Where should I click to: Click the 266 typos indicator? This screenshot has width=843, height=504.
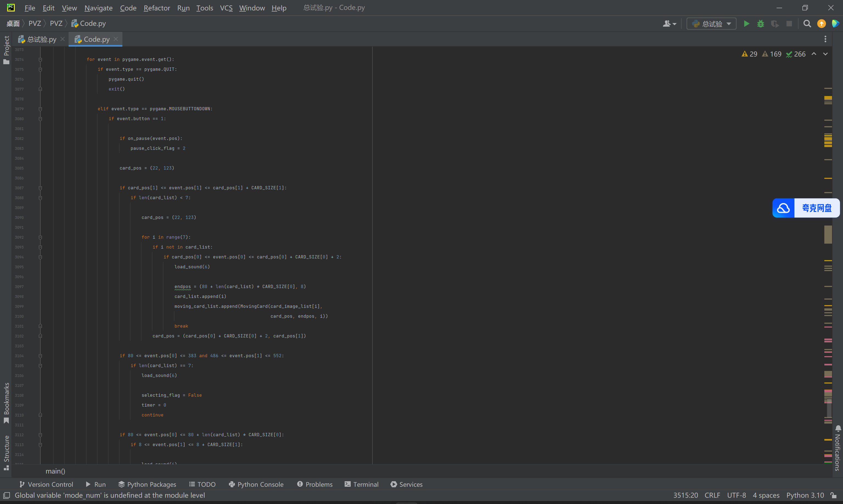pos(796,54)
